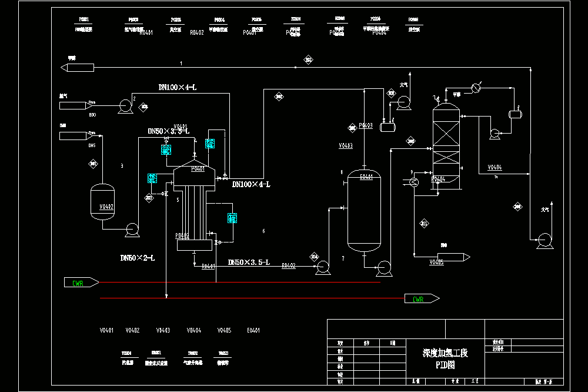
Task: Click the DN50×3.5-L label near R0402
Action: click(249, 262)
